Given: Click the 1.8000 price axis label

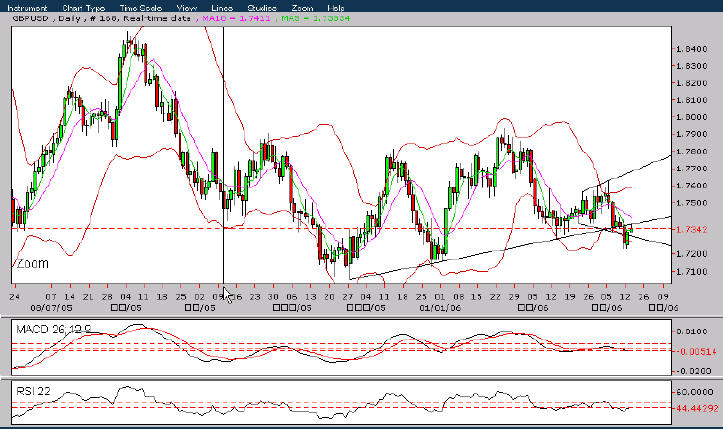Looking at the screenshot, I should (691, 117).
